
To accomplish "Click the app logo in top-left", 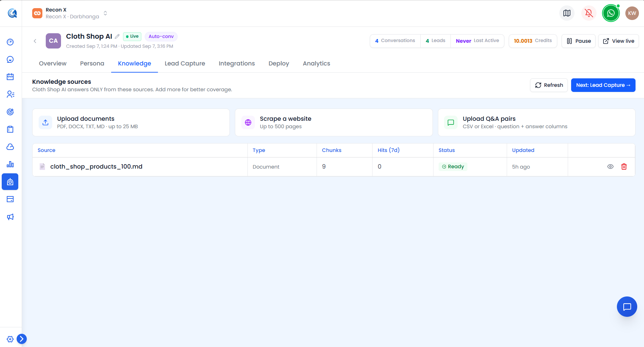I will click(12, 13).
